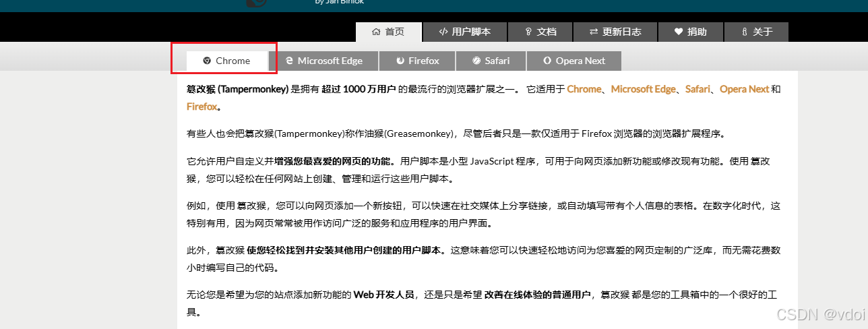Click the icon beside 关于

[745, 32]
